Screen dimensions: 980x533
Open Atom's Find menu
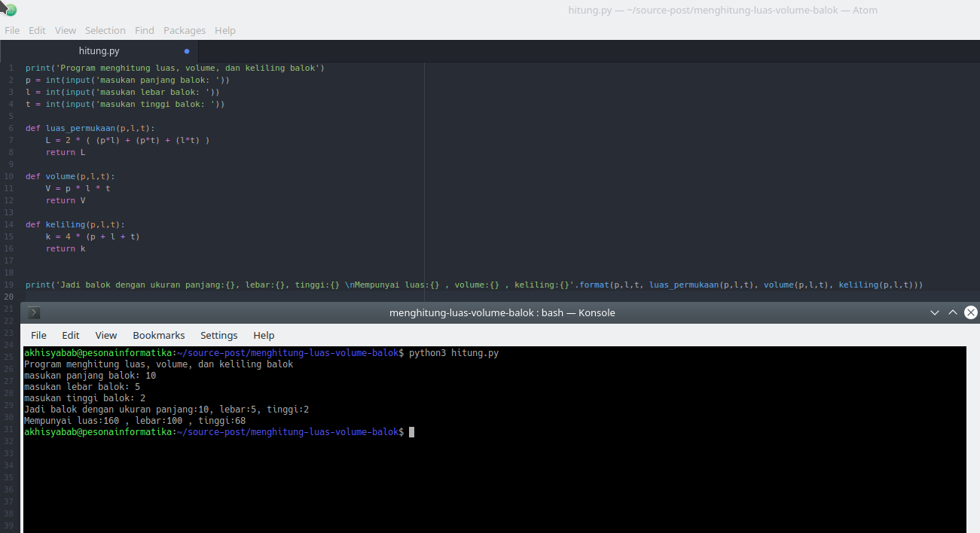[x=144, y=30]
